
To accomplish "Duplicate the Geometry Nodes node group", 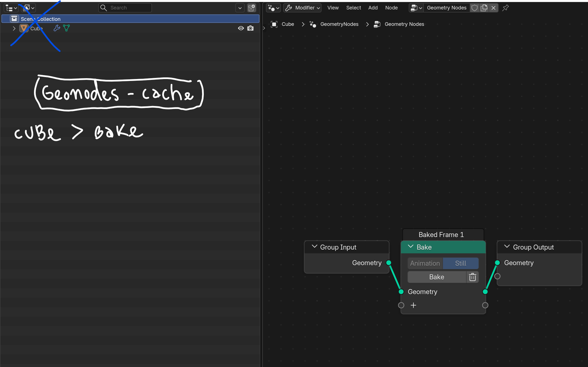I will [x=484, y=8].
